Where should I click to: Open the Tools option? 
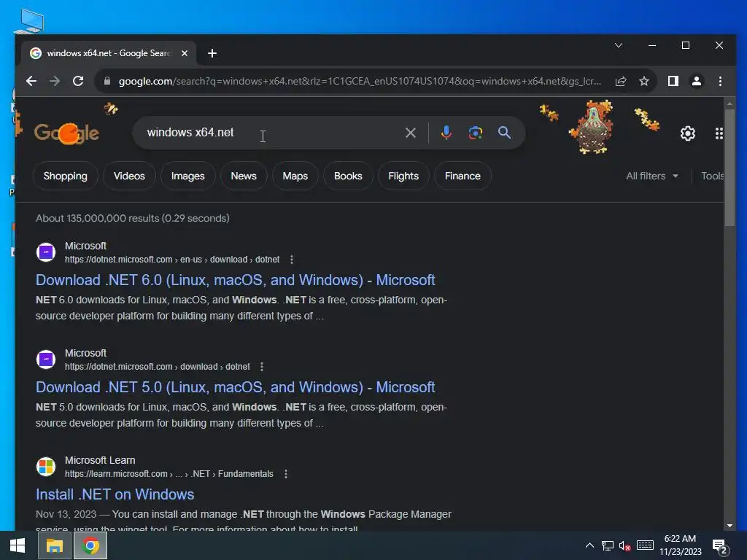[712, 176]
